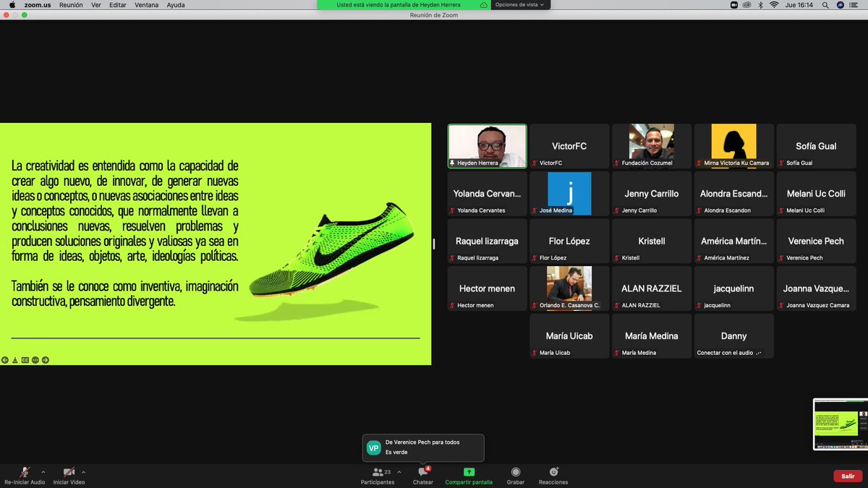Screen dimensions: 868x488
Task: Select José Medina's participant tile
Action: [x=569, y=193]
